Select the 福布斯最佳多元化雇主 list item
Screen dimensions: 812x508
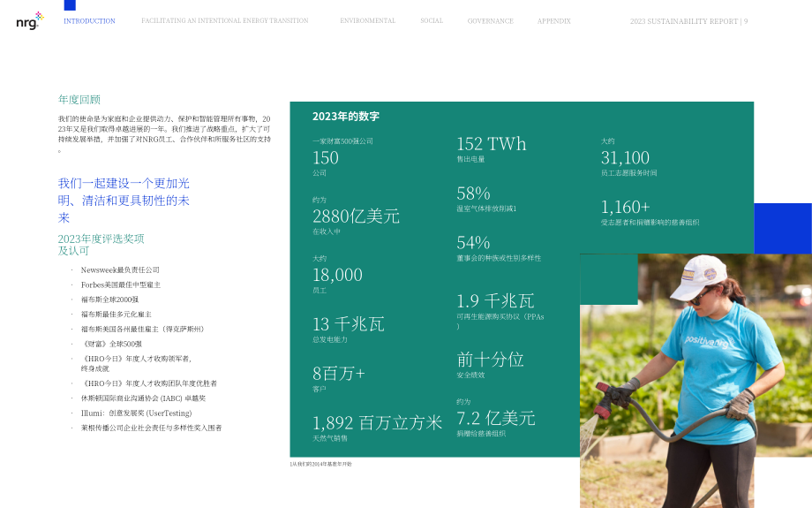pyautogui.click(x=116, y=315)
